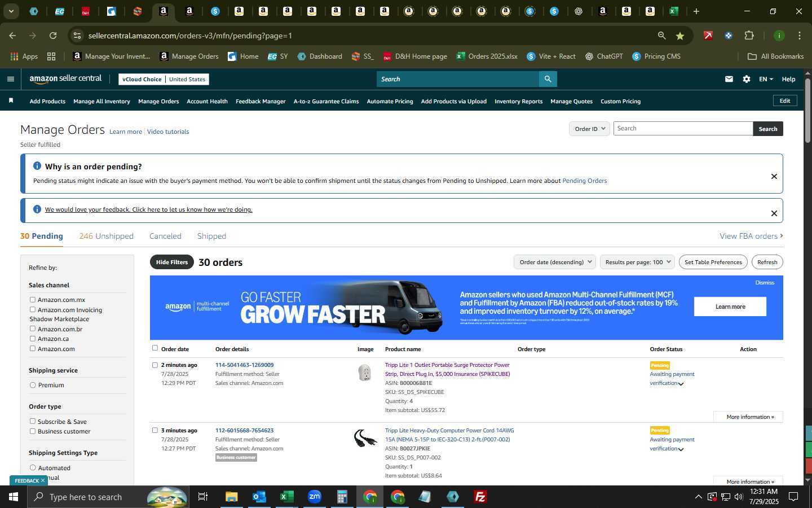The height and width of the screenshot is (508, 812).
Task: Open Zoom from the taskbar
Action: [x=314, y=497]
